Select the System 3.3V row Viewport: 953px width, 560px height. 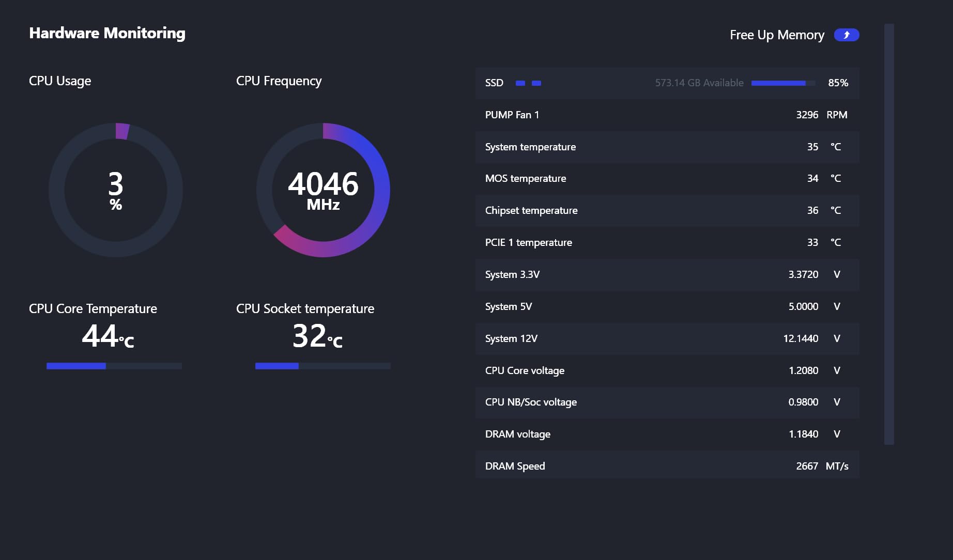(667, 274)
